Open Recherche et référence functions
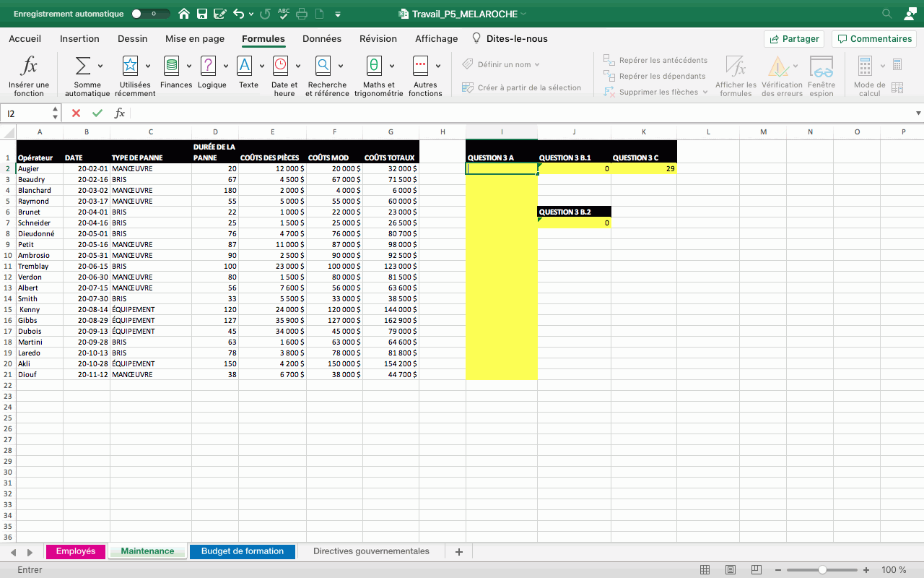924x578 pixels. coord(323,66)
